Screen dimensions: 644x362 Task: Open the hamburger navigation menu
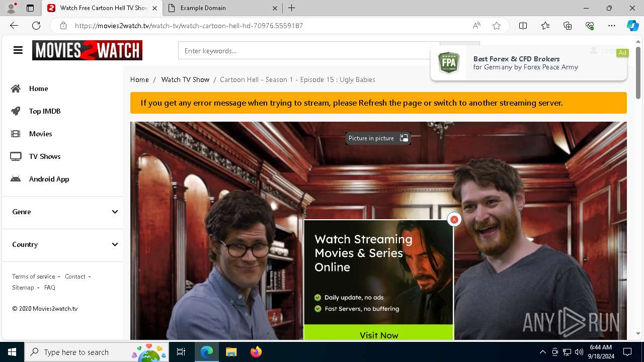(18, 50)
